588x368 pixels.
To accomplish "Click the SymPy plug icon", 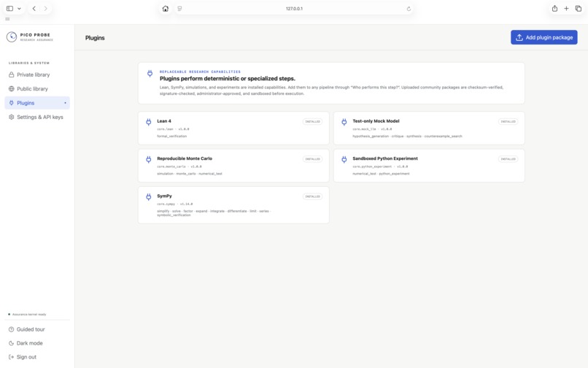I will coord(149,196).
